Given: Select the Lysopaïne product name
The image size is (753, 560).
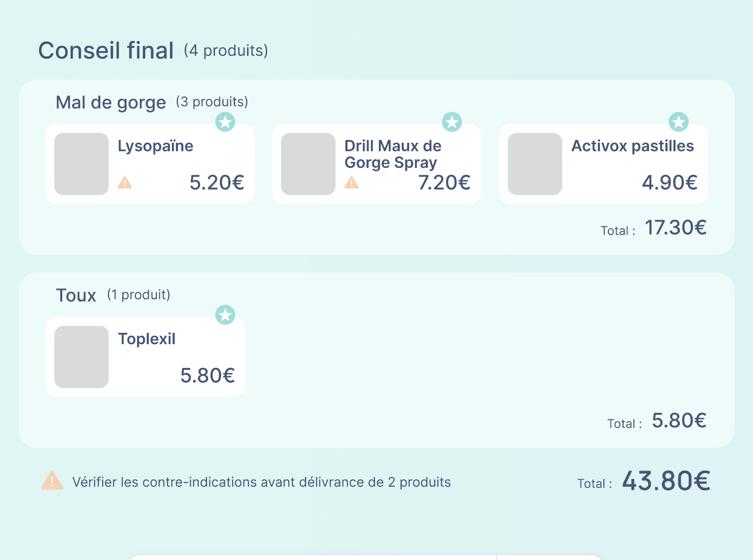Looking at the screenshot, I should coord(155,146).
